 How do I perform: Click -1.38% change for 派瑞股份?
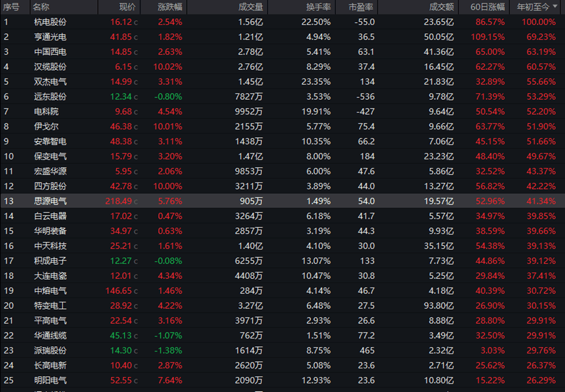[169, 351]
